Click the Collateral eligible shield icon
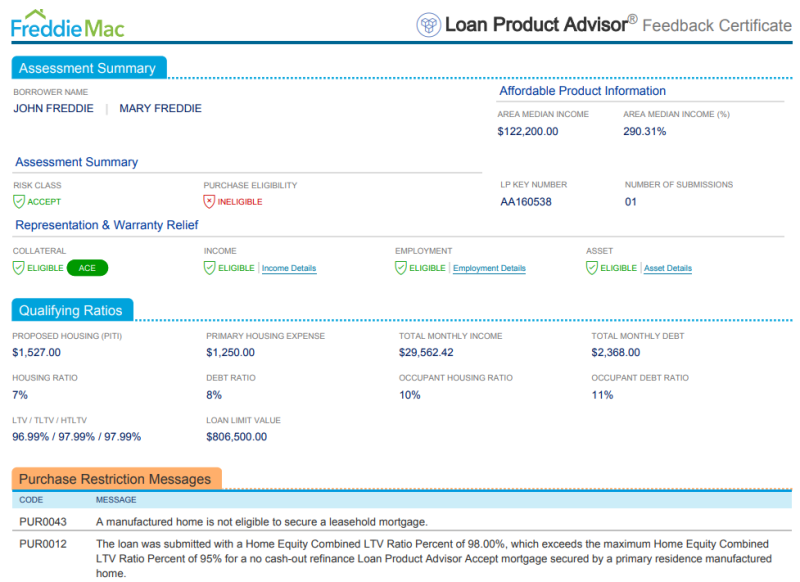Viewport: 800px width, 582px height. 19,268
